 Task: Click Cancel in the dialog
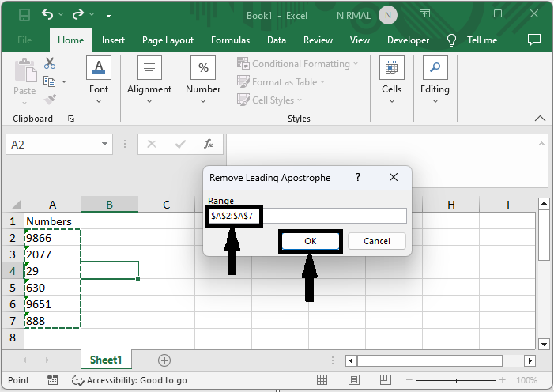click(x=377, y=241)
